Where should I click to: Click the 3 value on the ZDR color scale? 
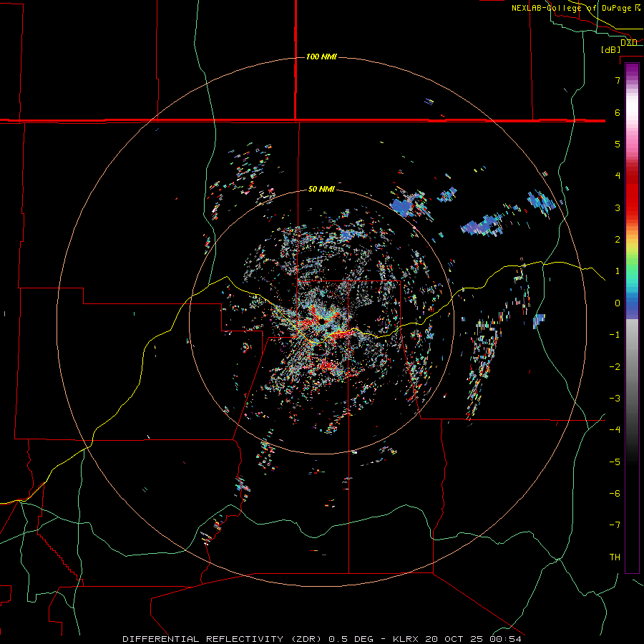[618, 208]
